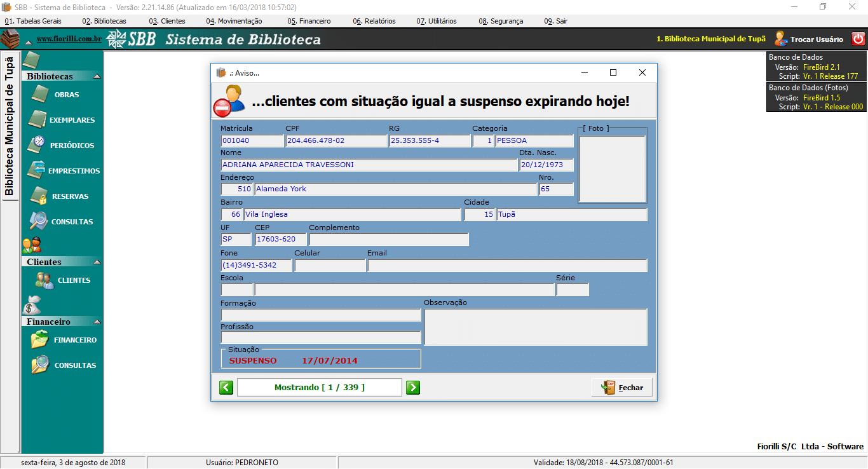Open the Clientes people icon
The height and width of the screenshot is (469, 868).
44,280
